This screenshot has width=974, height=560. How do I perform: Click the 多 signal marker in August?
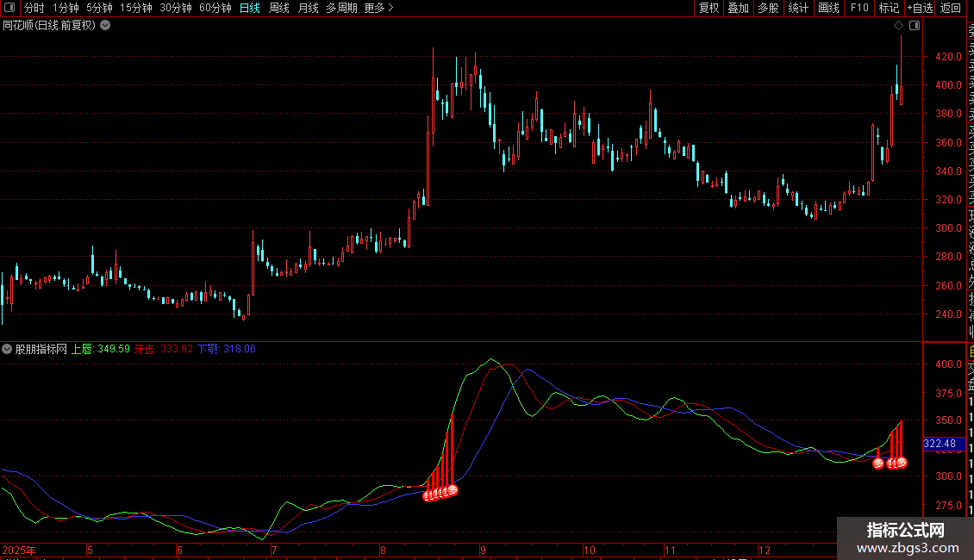tap(452, 490)
